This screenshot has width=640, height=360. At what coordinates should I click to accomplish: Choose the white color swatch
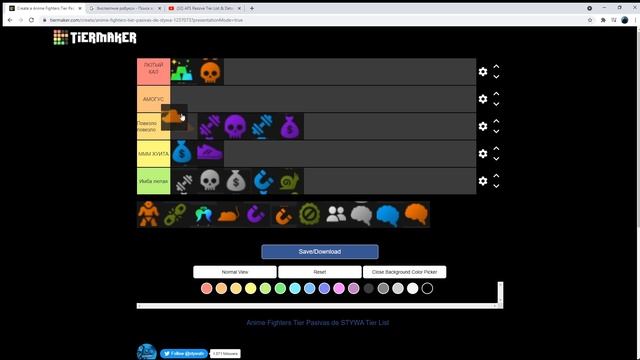pyautogui.click(x=412, y=289)
